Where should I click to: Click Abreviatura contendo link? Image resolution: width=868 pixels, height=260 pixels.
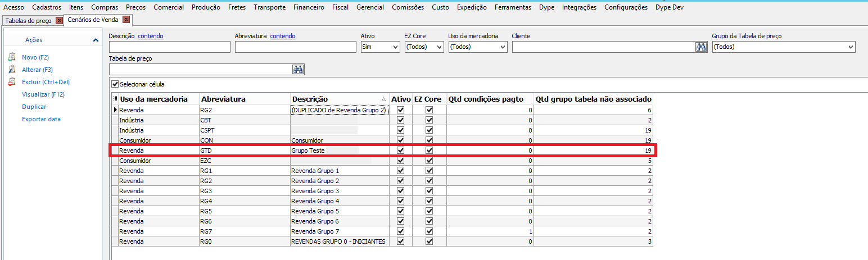pos(283,36)
